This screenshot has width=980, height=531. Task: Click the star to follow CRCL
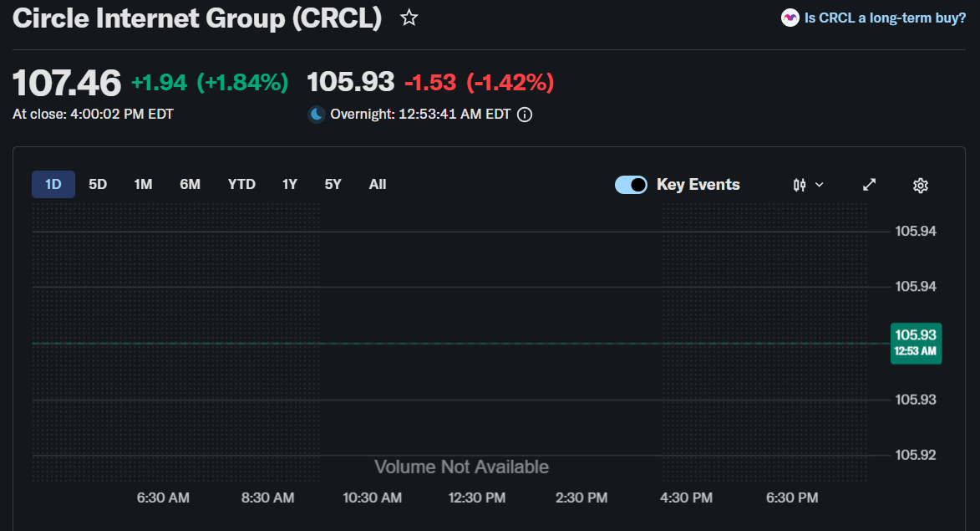409,16
